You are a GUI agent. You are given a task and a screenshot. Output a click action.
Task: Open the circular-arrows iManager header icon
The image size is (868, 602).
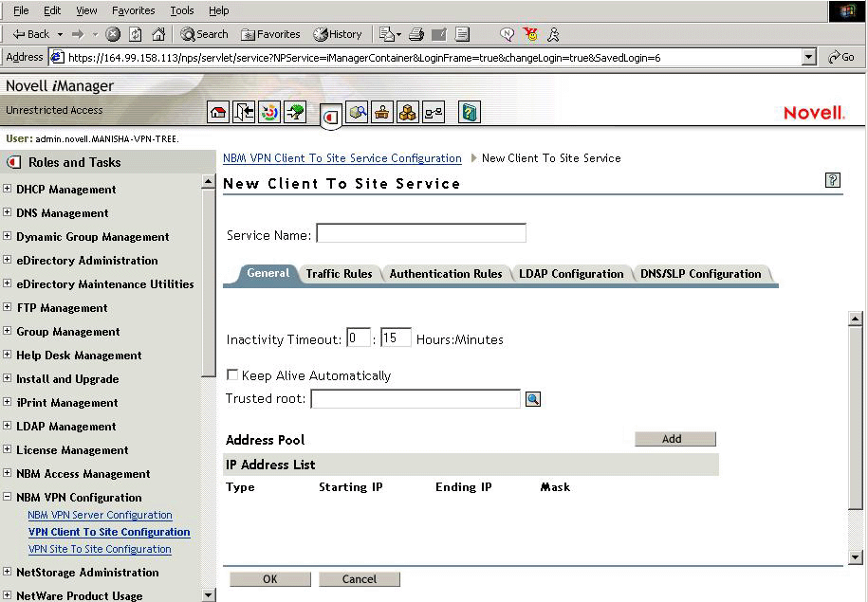point(269,112)
